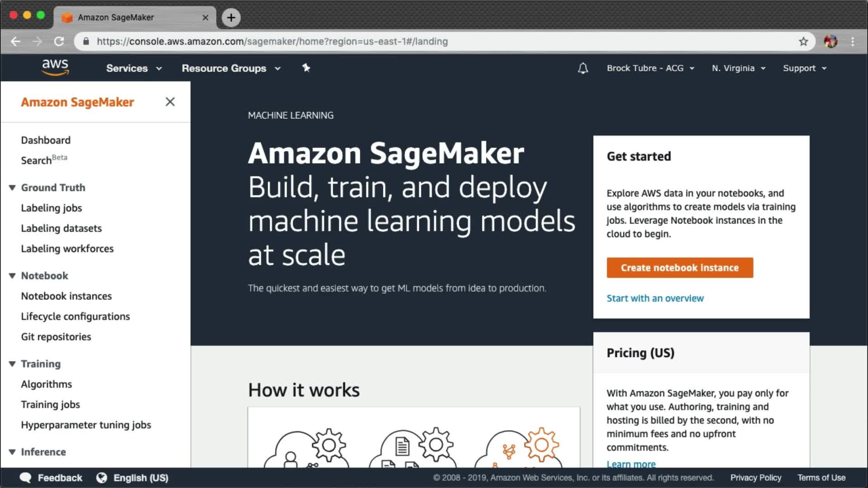Screen dimensions: 868x488
Task: Open Chrome's three-dot menu
Action: 853,42
